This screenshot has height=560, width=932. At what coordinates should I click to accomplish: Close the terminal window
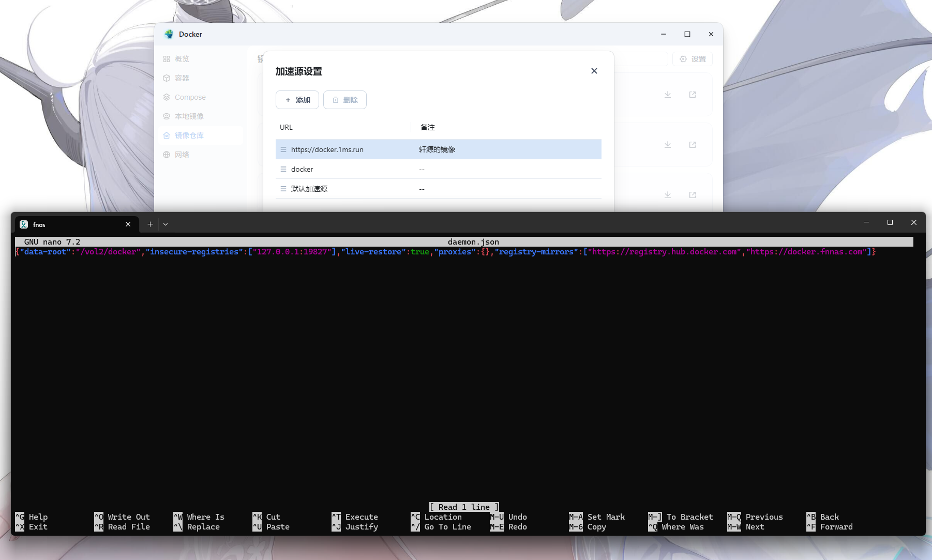914,222
